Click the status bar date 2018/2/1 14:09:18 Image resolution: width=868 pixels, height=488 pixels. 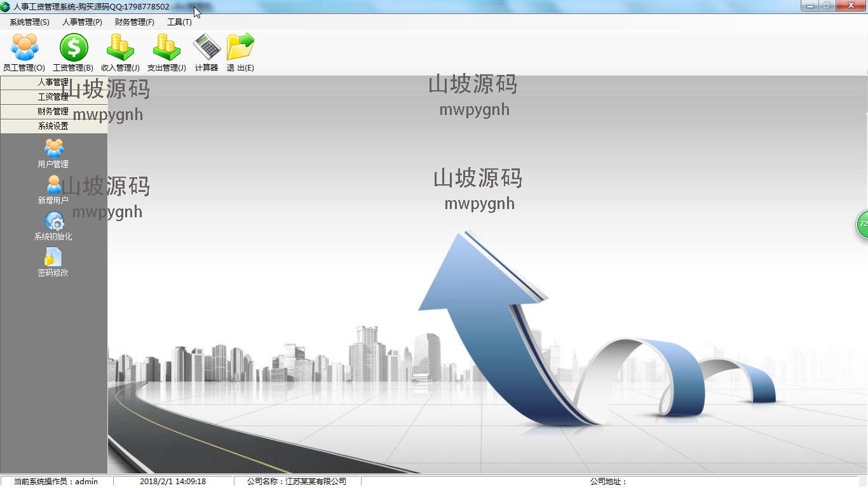173,482
